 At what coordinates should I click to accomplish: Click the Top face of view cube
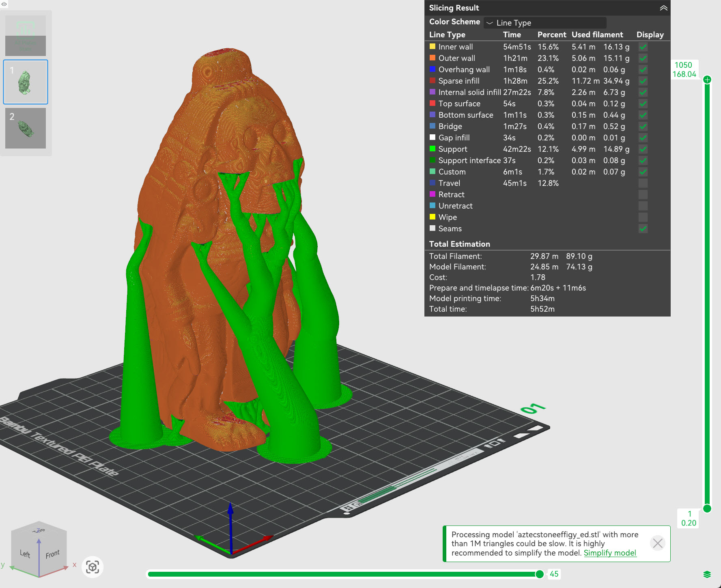pyautogui.click(x=39, y=530)
